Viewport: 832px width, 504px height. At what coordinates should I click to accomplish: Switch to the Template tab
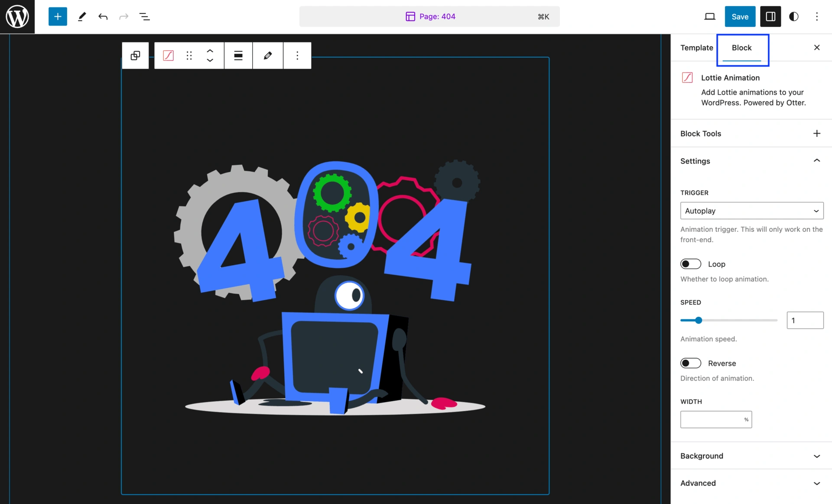(x=696, y=48)
